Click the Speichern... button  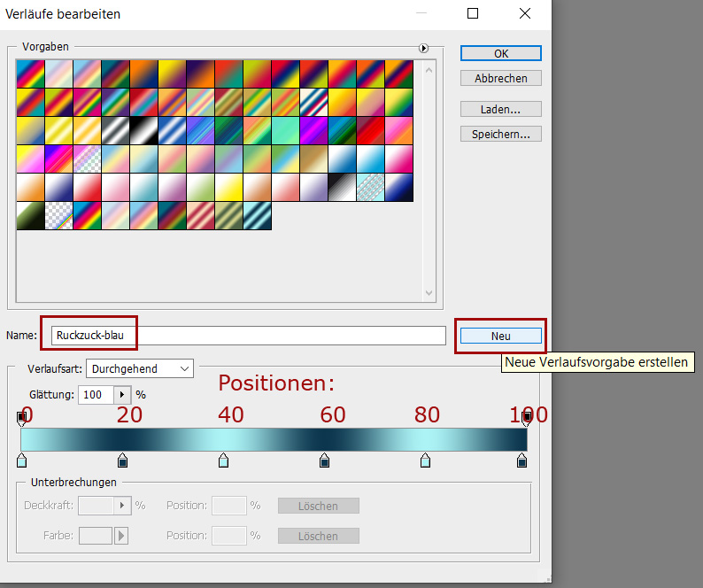click(500, 135)
